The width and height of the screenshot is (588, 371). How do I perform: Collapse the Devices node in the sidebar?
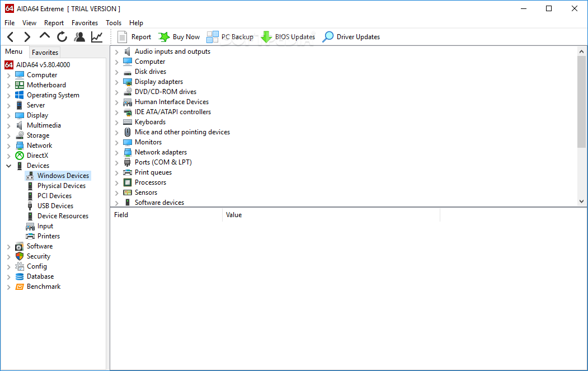[8, 166]
